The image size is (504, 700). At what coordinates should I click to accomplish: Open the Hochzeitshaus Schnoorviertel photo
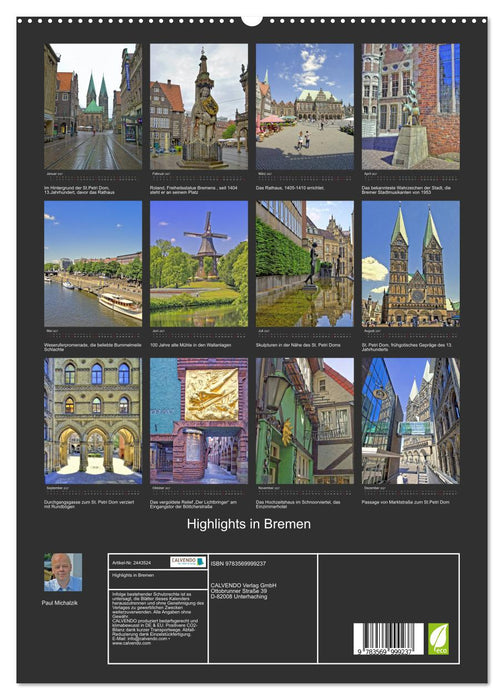pos(305,421)
